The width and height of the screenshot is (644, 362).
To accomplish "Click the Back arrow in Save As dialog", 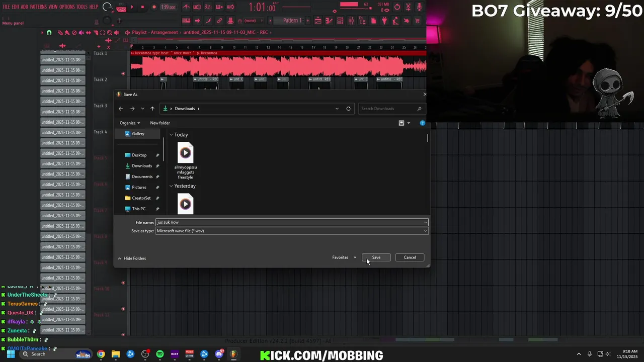I will click(121, 109).
